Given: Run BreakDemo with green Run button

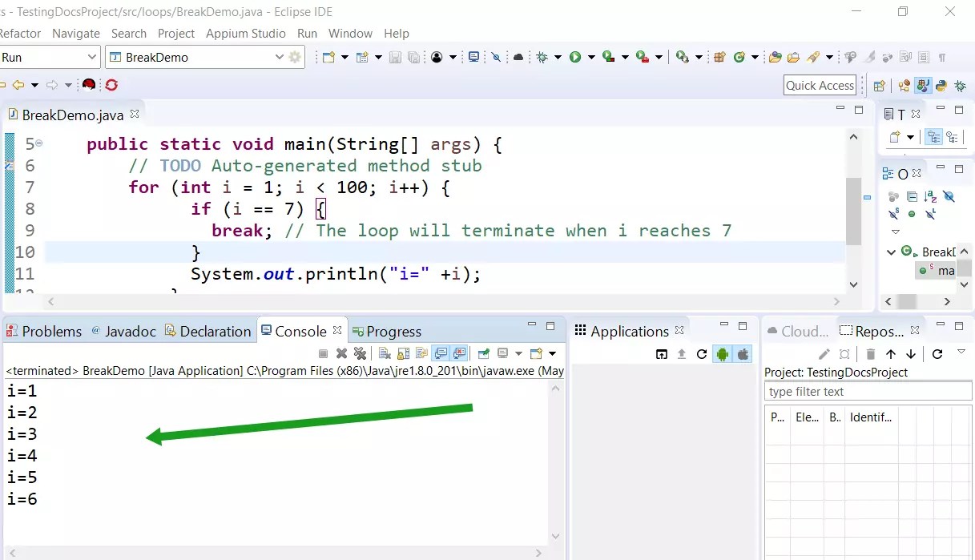Looking at the screenshot, I should click(575, 57).
